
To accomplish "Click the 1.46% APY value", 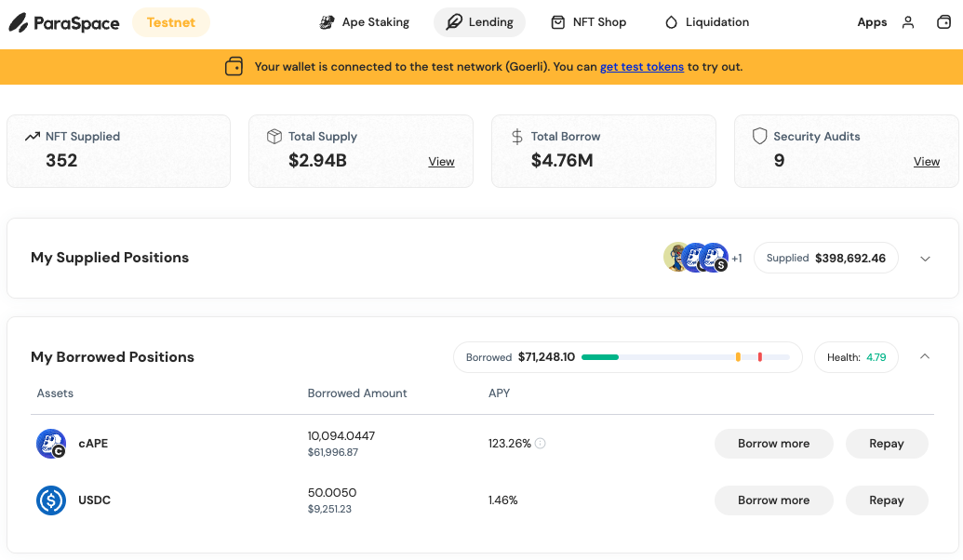I will click(x=503, y=500).
